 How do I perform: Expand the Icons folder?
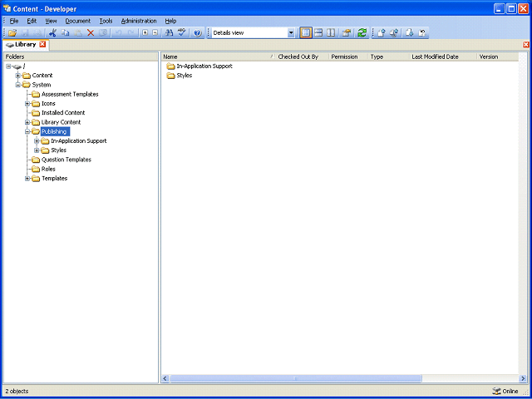click(27, 103)
